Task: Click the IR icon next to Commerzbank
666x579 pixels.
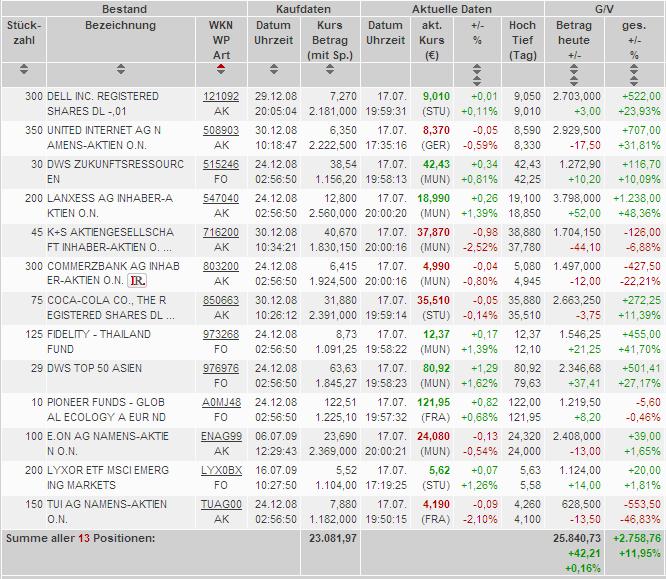Action: (x=137, y=281)
